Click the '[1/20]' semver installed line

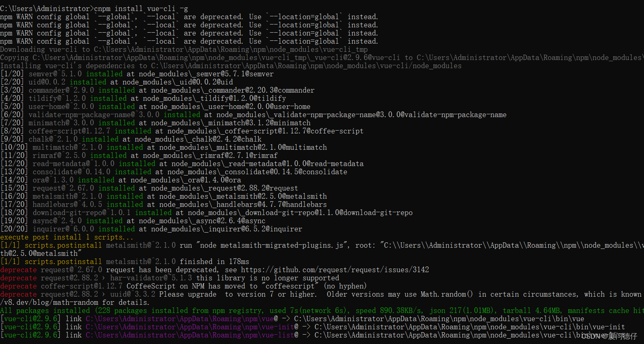(137, 74)
